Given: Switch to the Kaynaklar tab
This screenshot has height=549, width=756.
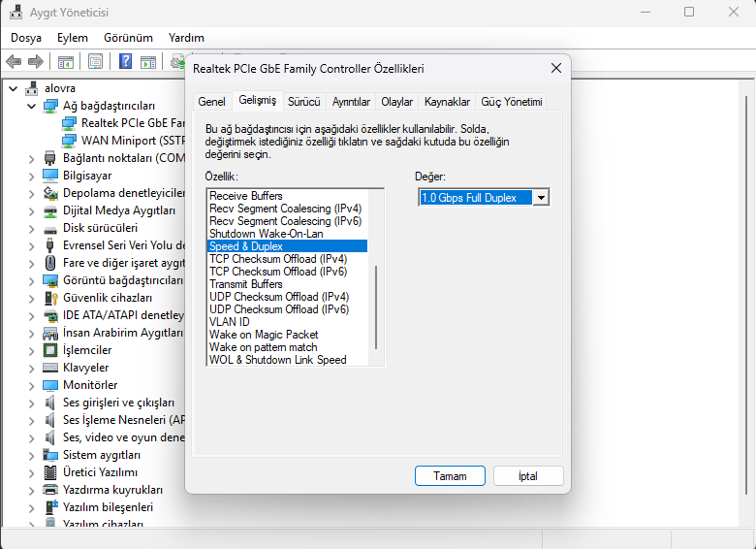Looking at the screenshot, I should click(x=447, y=102).
